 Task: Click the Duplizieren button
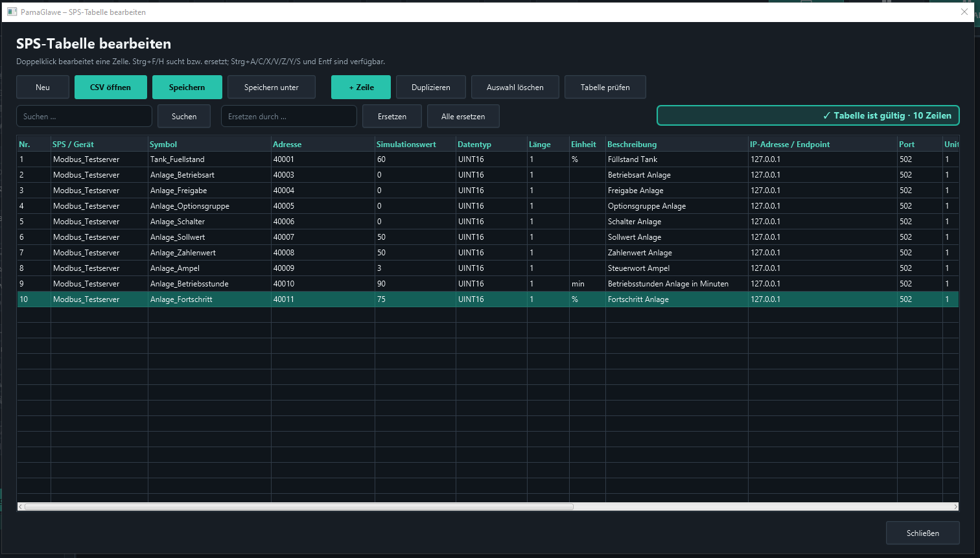click(x=431, y=87)
